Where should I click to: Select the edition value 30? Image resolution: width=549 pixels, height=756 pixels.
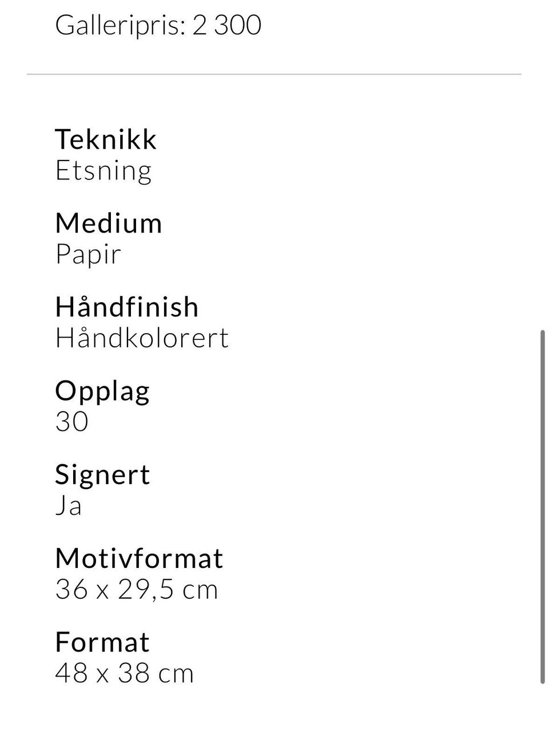pos(71,422)
